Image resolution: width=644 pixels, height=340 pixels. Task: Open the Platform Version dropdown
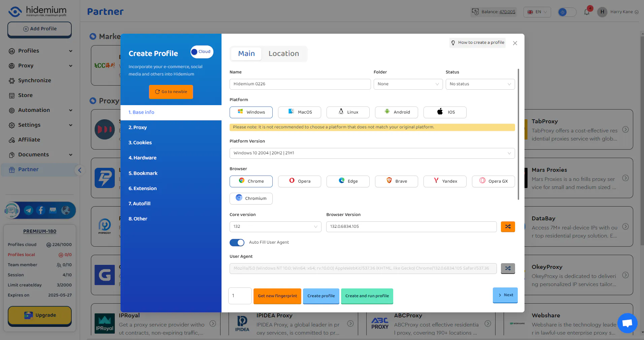[x=372, y=153]
